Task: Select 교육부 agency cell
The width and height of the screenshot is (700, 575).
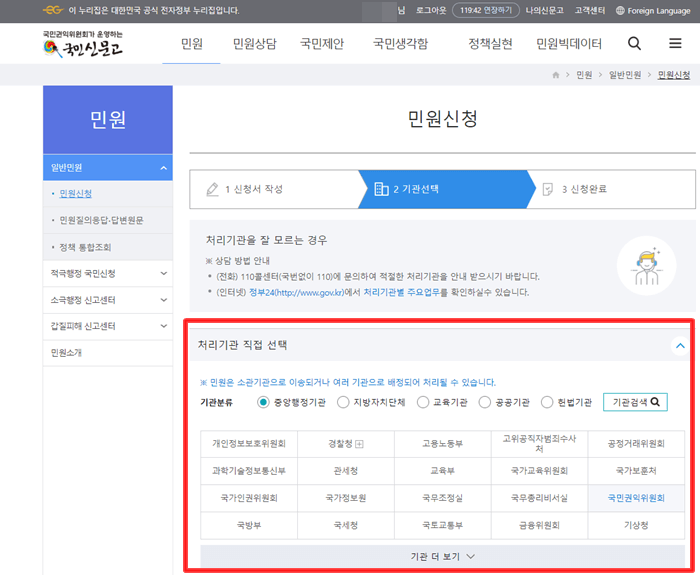Action: [x=442, y=471]
